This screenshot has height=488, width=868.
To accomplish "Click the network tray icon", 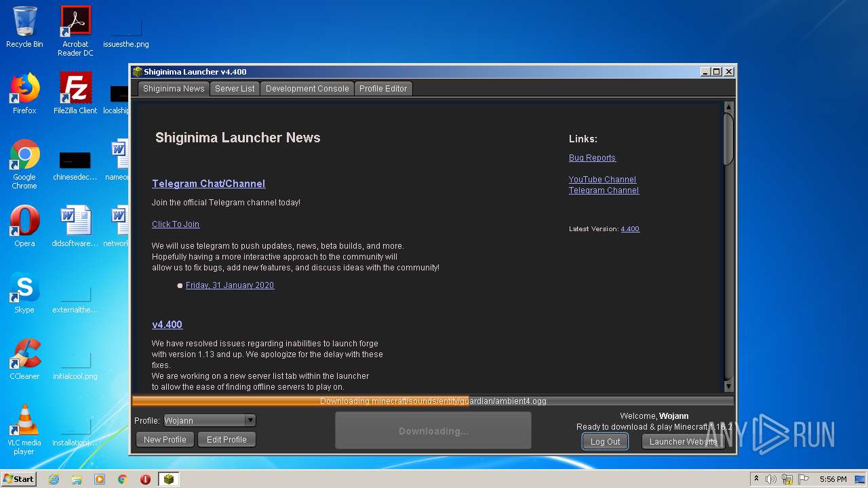I will pyautogui.click(x=787, y=479).
